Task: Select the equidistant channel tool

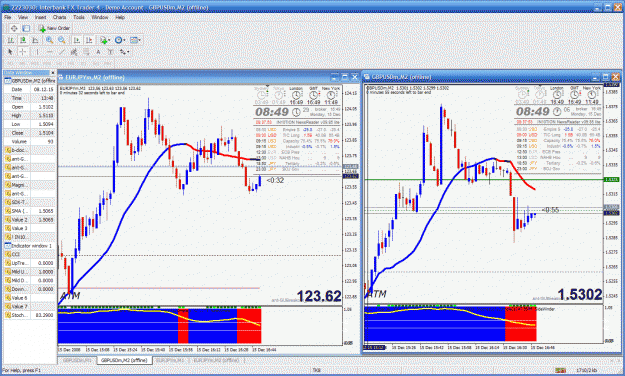Action: (x=74, y=52)
